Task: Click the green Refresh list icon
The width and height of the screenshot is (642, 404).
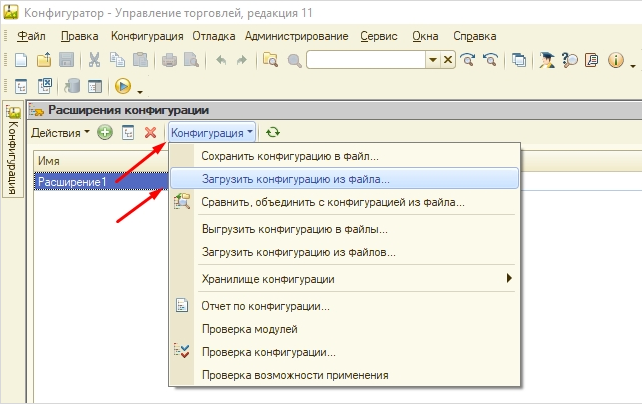Action: (273, 132)
